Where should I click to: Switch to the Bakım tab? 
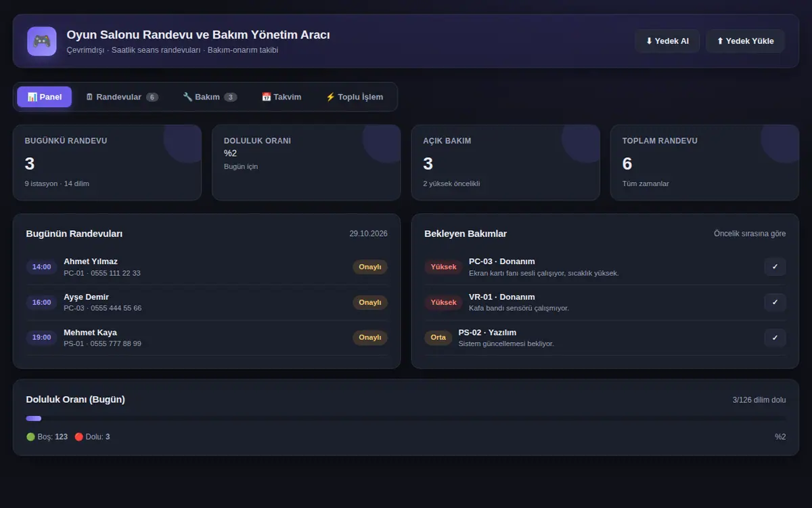point(210,97)
